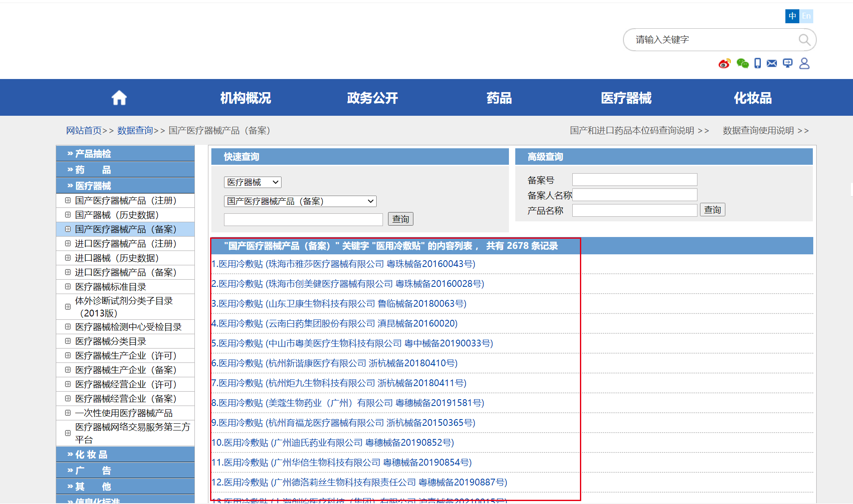Click the email envelope icon
This screenshot has height=504, width=853.
click(772, 63)
